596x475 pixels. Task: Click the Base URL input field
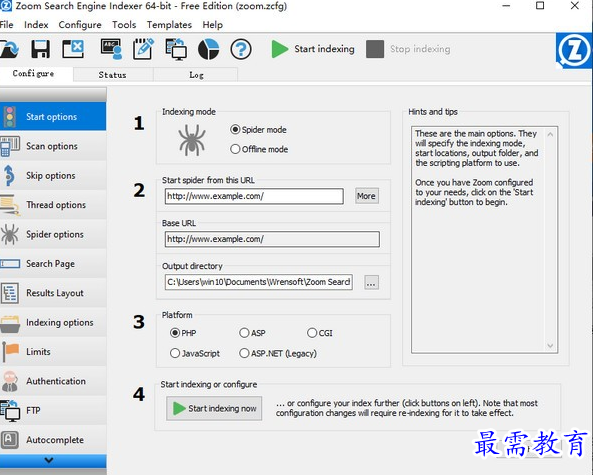(x=272, y=239)
